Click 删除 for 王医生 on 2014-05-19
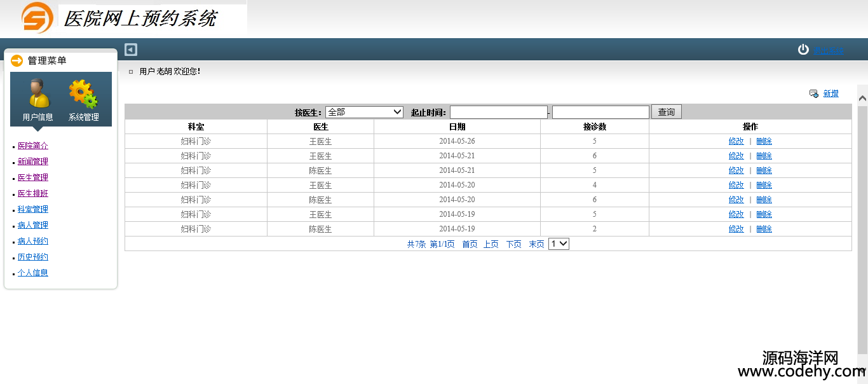The image size is (868, 384). tap(764, 214)
